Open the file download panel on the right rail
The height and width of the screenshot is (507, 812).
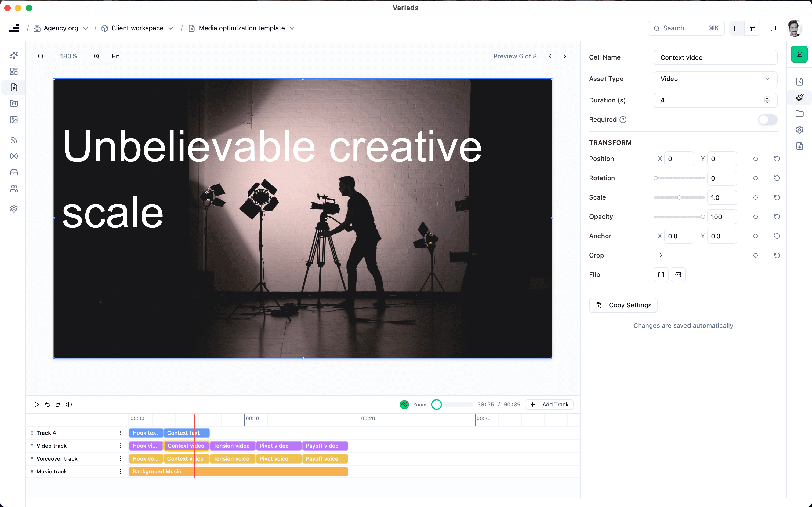click(x=800, y=146)
